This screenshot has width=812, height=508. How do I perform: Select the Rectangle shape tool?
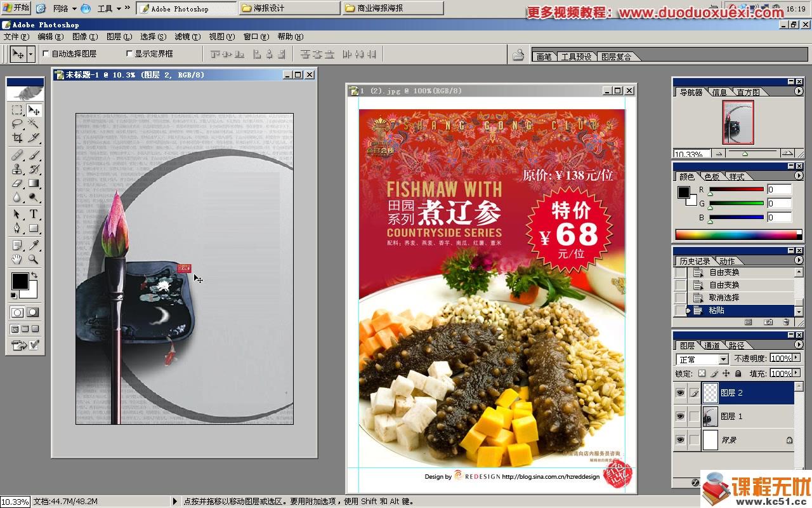(34, 228)
